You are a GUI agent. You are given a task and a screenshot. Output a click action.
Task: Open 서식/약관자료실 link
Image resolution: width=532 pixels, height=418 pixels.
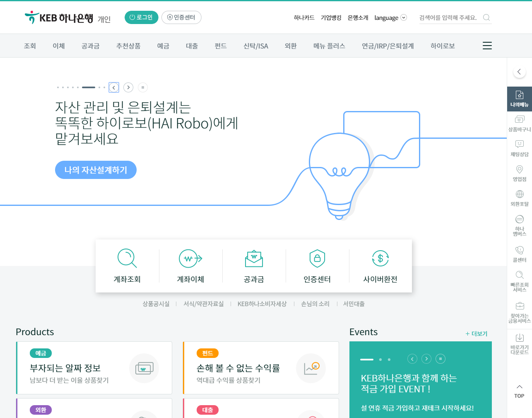(204, 304)
